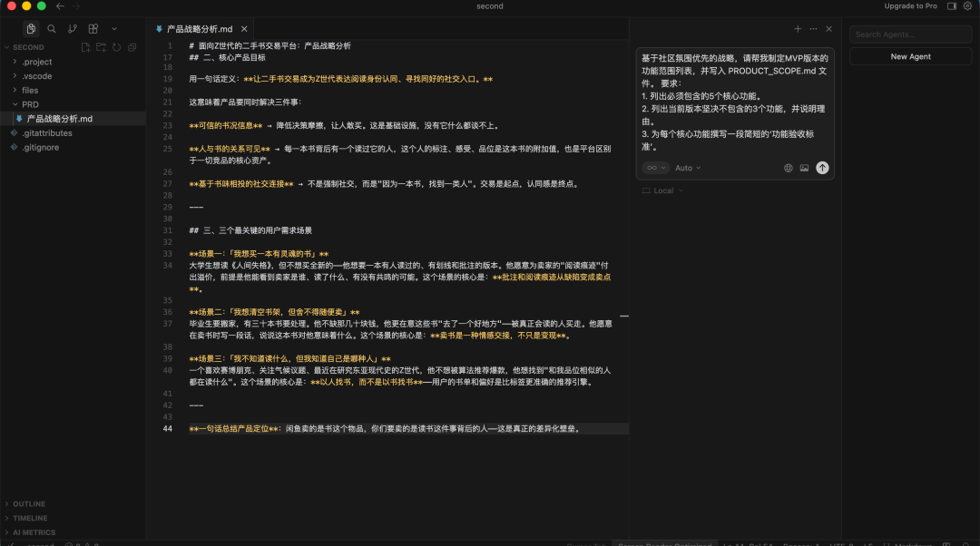Image resolution: width=980 pixels, height=546 pixels.
Task: Click the New Folder icon in explorer
Action: pos(101,47)
